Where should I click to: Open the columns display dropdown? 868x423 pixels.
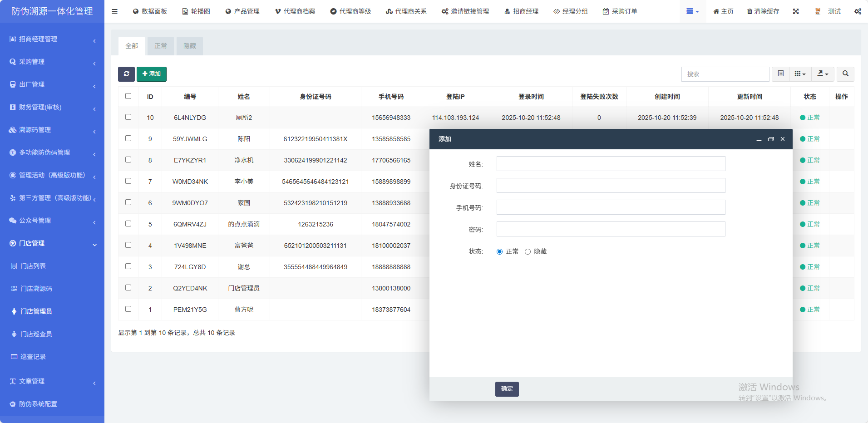800,74
